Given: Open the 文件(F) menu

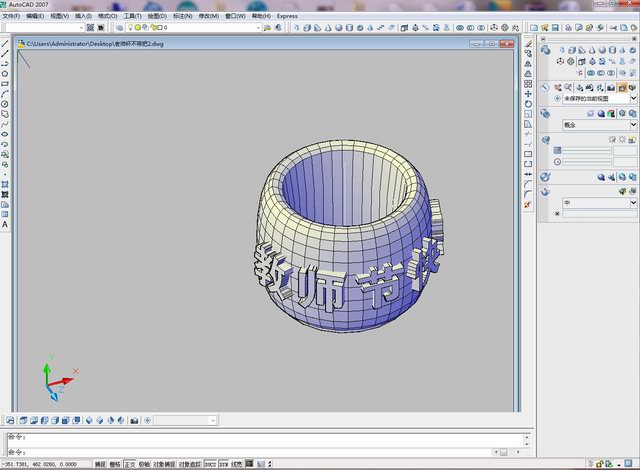Looking at the screenshot, I should [12, 16].
